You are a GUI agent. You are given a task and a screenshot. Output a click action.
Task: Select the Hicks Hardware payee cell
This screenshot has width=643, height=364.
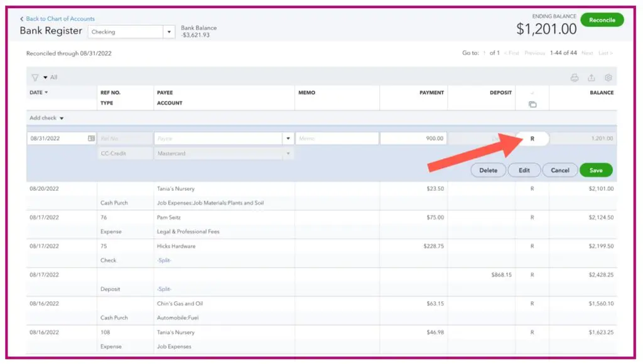pos(176,247)
